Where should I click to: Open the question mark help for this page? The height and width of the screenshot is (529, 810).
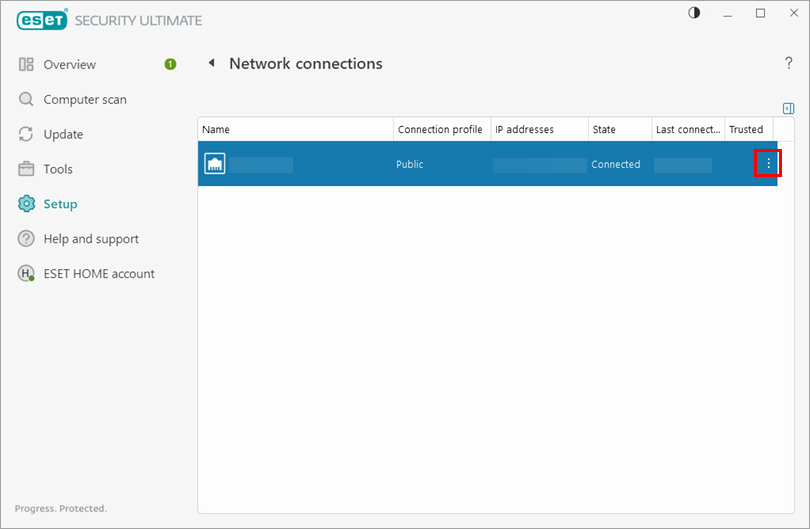click(788, 64)
